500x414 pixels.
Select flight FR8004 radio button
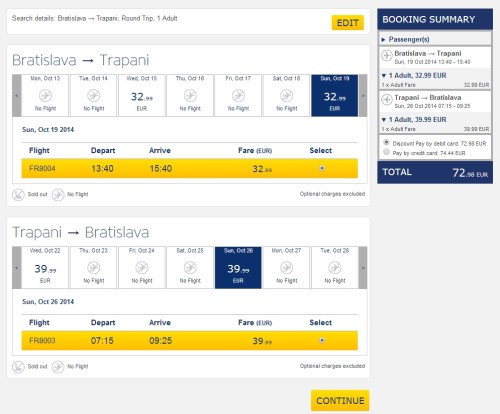pyautogui.click(x=322, y=168)
